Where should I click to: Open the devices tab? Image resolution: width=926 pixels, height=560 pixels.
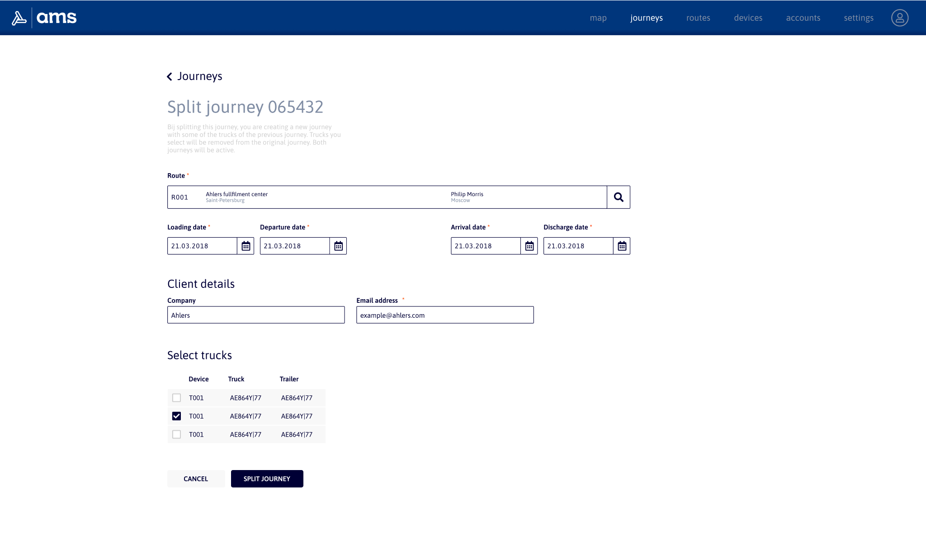748,18
